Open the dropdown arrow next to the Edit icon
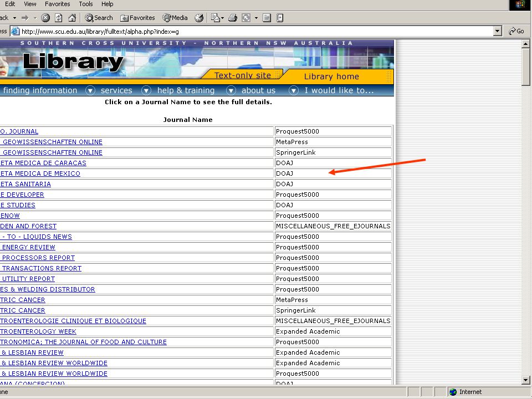The image size is (532, 399). [256, 18]
